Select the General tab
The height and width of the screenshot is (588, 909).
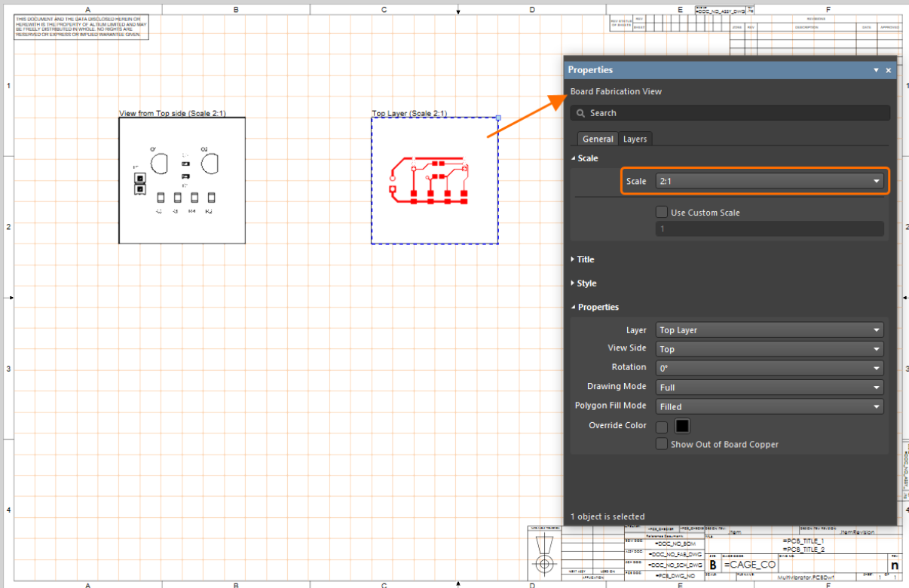pos(598,139)
